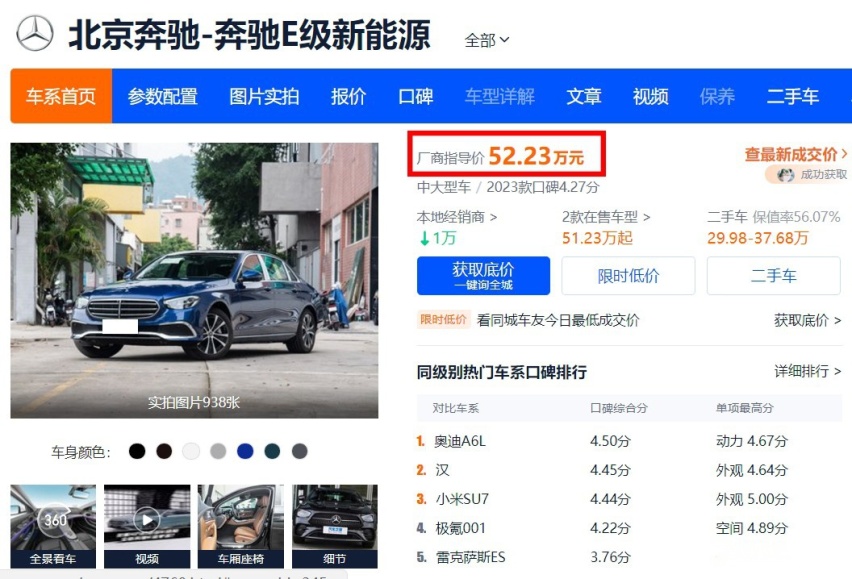Choose the dark teal body color swatch
Screen dimensions: 852x579
click(x=272, y=451)
